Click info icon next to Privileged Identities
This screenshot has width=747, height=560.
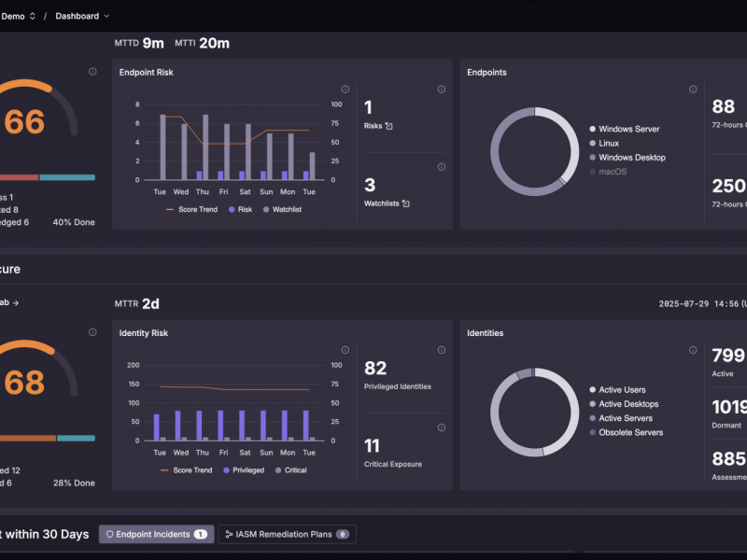coord(442,350)
